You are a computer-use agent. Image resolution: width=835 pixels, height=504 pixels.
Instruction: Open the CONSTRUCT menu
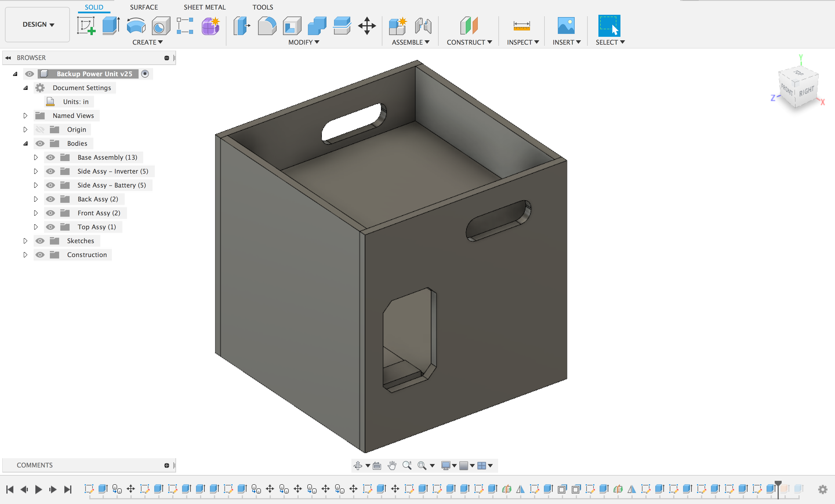[x=469, y=42]
